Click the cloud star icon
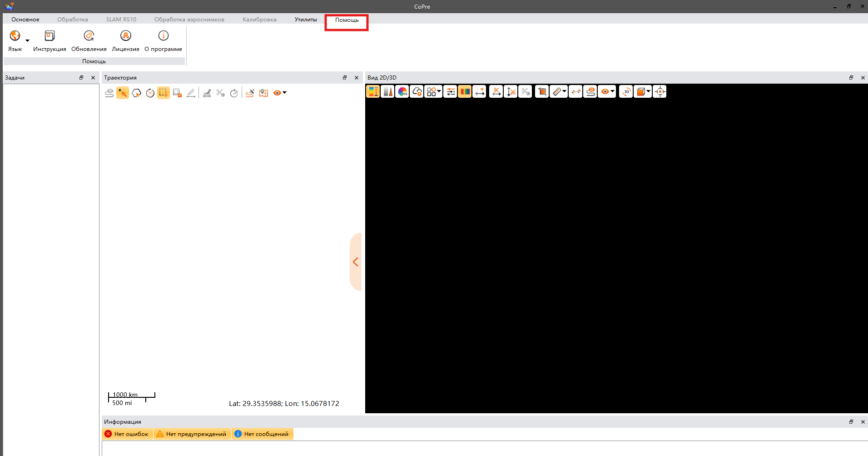 (x=417, y=91)
